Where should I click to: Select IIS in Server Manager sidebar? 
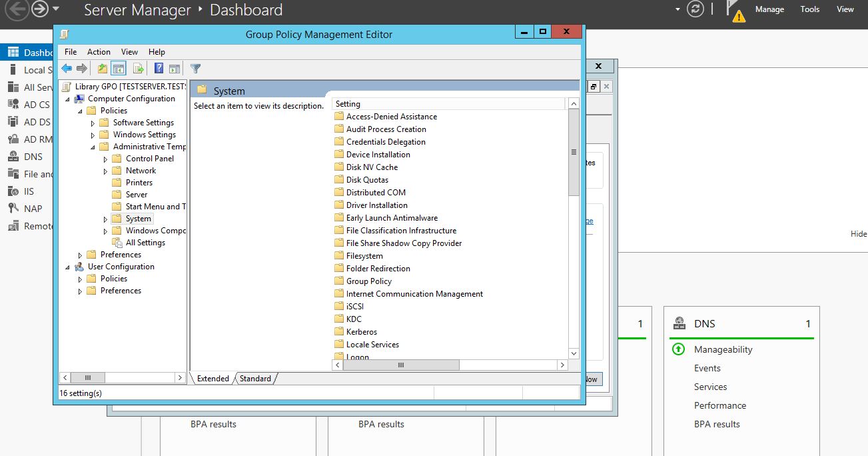point(29,191)
